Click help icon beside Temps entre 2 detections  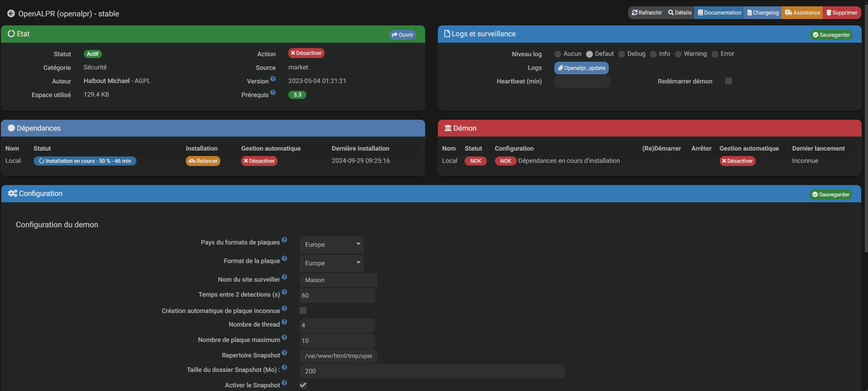coord(284,292)
